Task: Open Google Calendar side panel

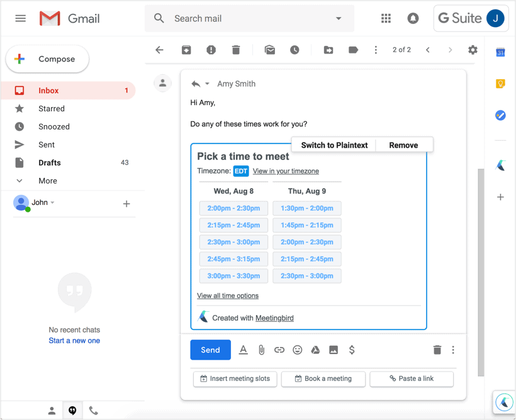Action: [x=500, y=52]
